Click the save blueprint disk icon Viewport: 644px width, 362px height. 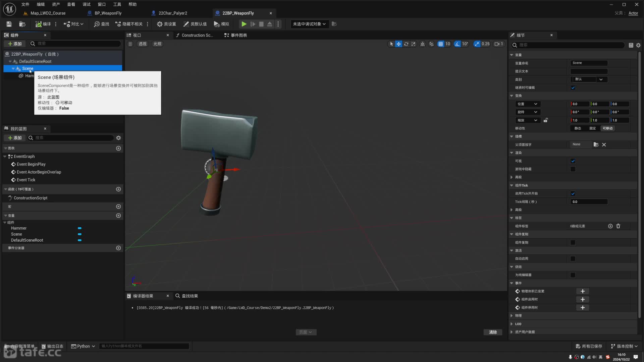tap(9, 24)
